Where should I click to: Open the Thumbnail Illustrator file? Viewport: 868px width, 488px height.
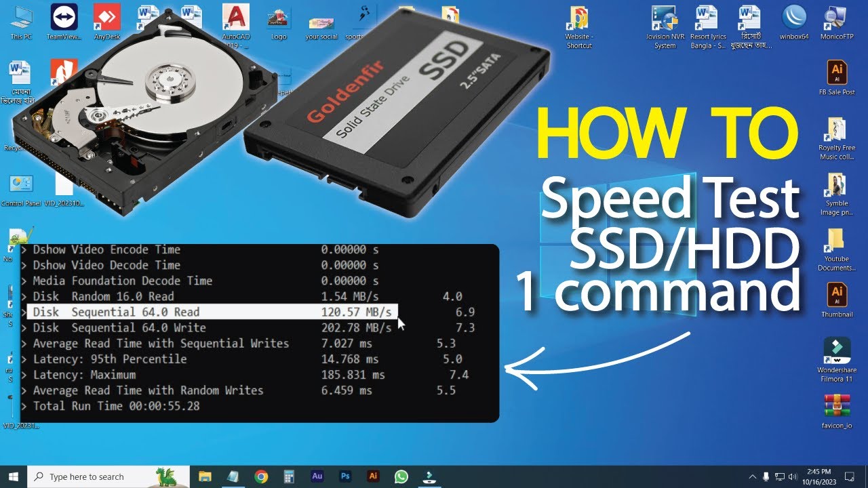coord(837,300)
